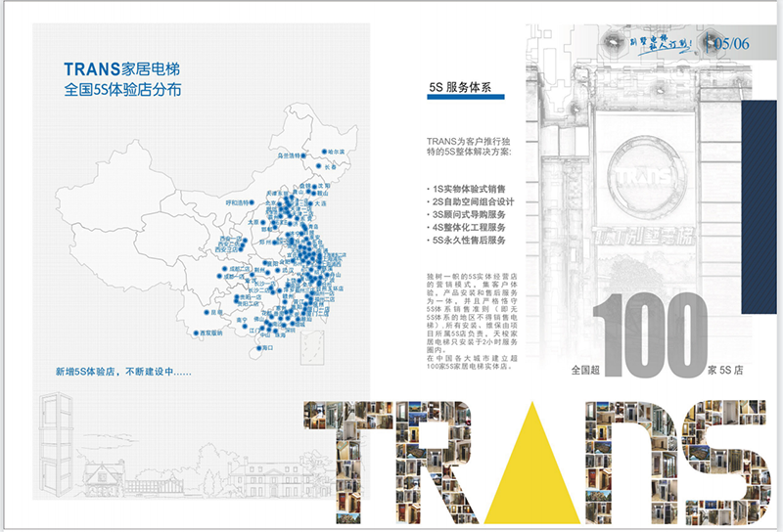Click the 海口 map marker
This screenshot has height=532, width=783.
click(258, 348)
